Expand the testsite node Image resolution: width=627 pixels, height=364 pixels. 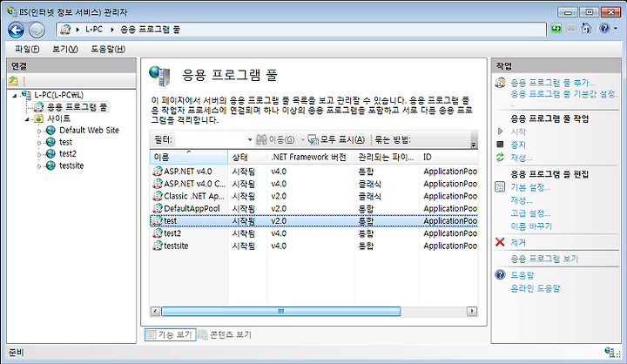point(39,166)
